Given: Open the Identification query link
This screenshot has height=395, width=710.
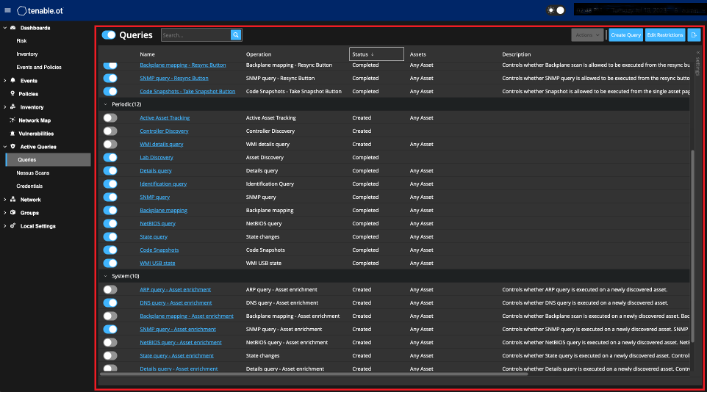Looking at the screenshot, I should (x=163, y=184).
